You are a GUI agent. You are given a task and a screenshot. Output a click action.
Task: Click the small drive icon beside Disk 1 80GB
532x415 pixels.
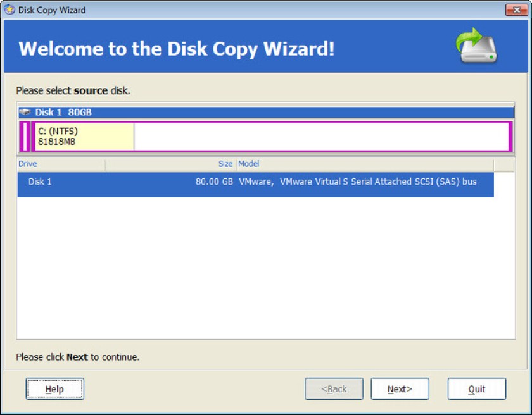[x=25, y=112]
